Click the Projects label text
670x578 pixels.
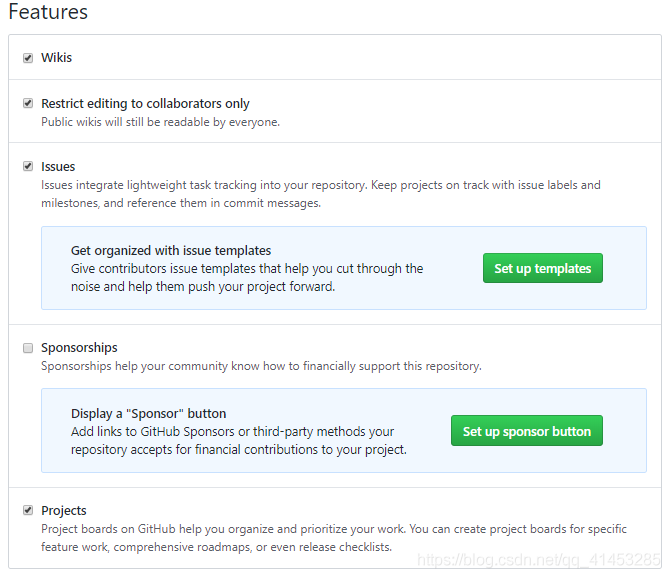(64, 510)
